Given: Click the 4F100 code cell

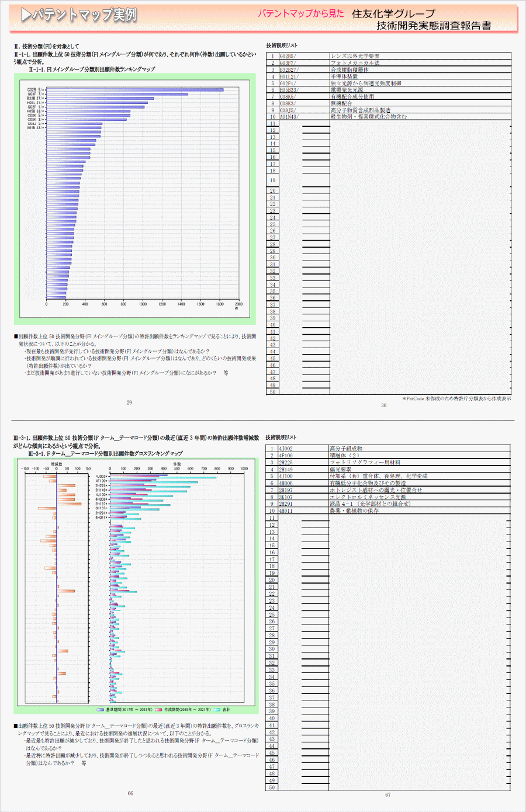Looking at the screenshot, I should 303,456.
